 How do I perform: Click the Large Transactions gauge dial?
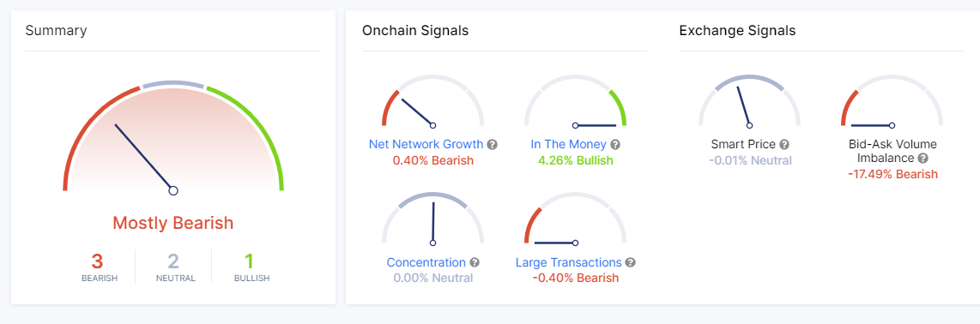pos(575,219)
